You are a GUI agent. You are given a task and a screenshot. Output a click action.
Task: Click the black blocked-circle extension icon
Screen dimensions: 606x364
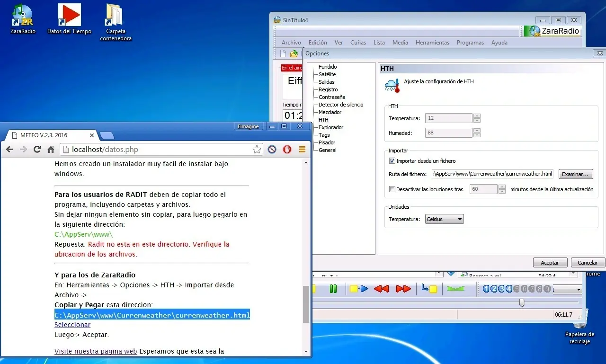tap(272, 150)
